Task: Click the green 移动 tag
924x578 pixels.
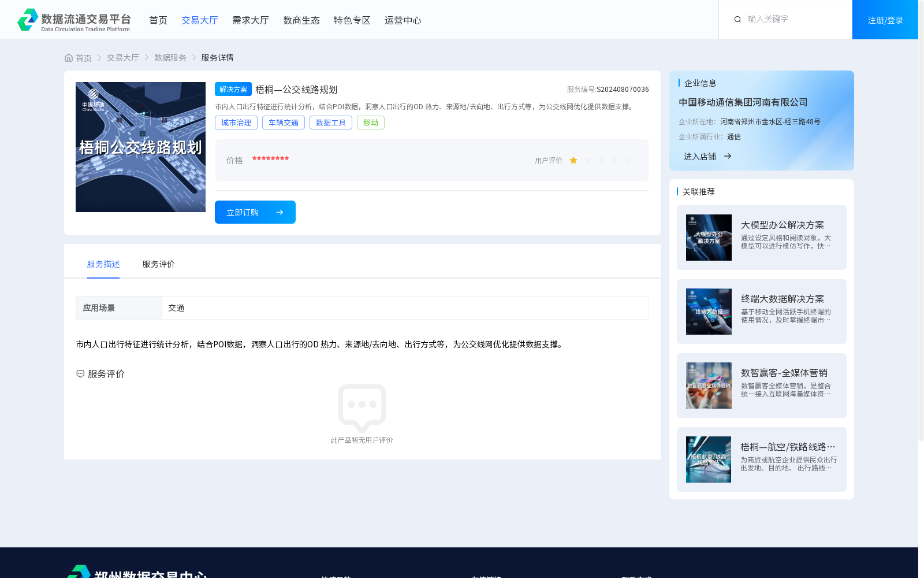Action: (371, 123)
